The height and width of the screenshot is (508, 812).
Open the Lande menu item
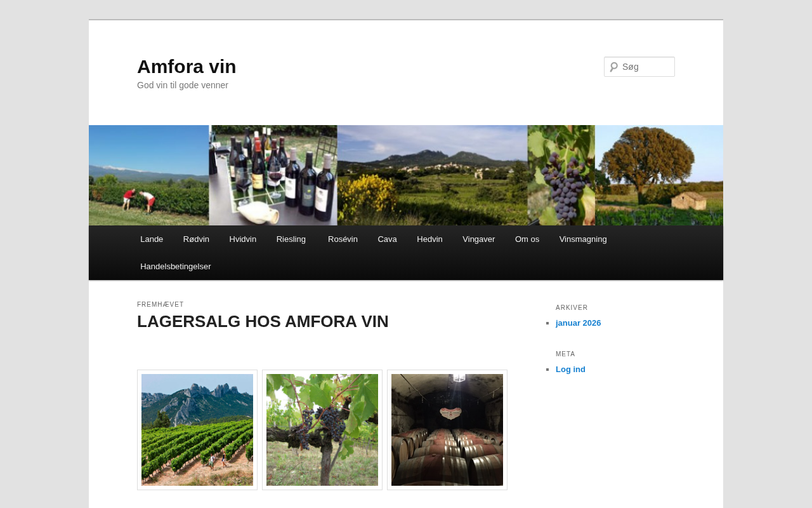pos(152,239)
